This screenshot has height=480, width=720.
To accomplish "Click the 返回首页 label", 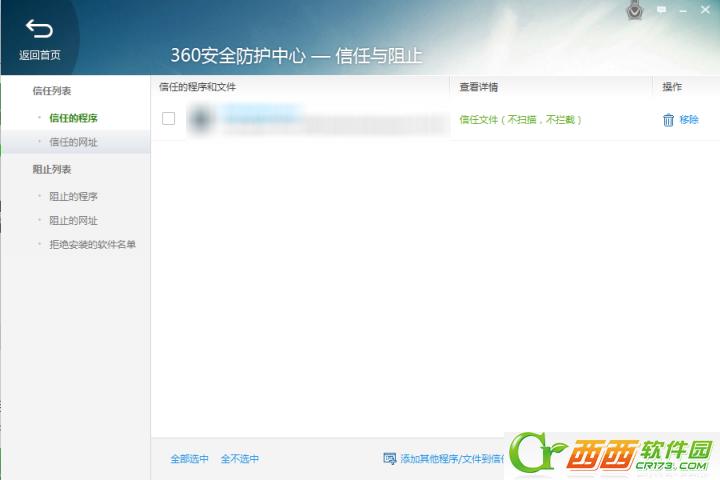I will tap(40, 55).
